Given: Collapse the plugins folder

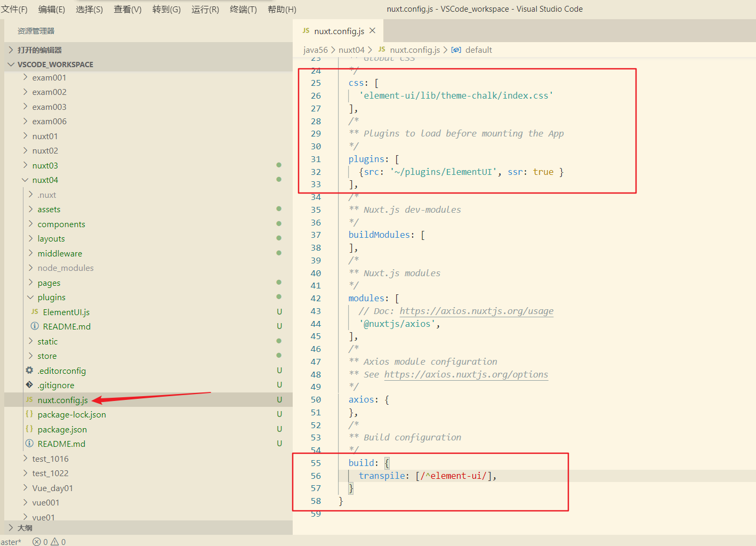Looking at the screenshot, I should (x=30, y=297).
